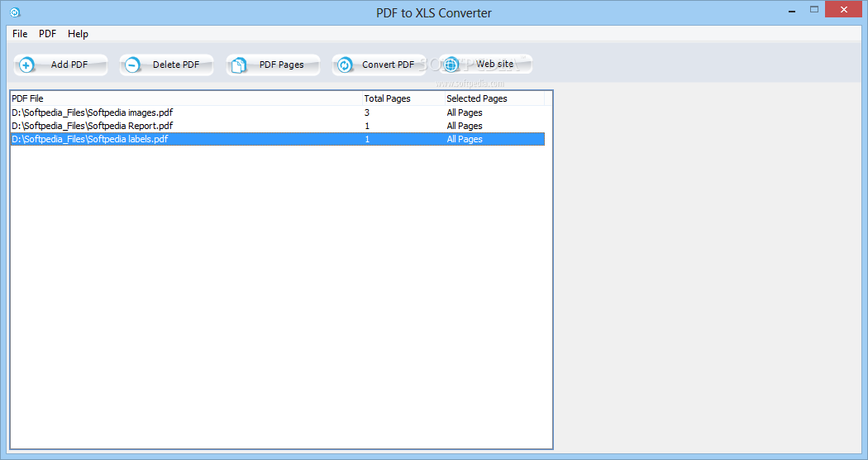Maximize the PDF to XLS Converter window
The width and height of the screenshot is (868, 460).
point(813,9)
